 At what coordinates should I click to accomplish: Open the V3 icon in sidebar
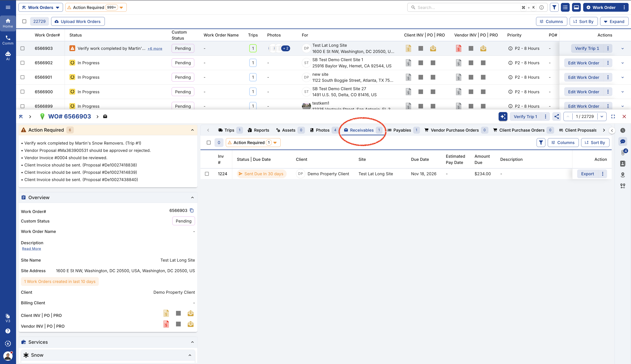click(8, 318)
